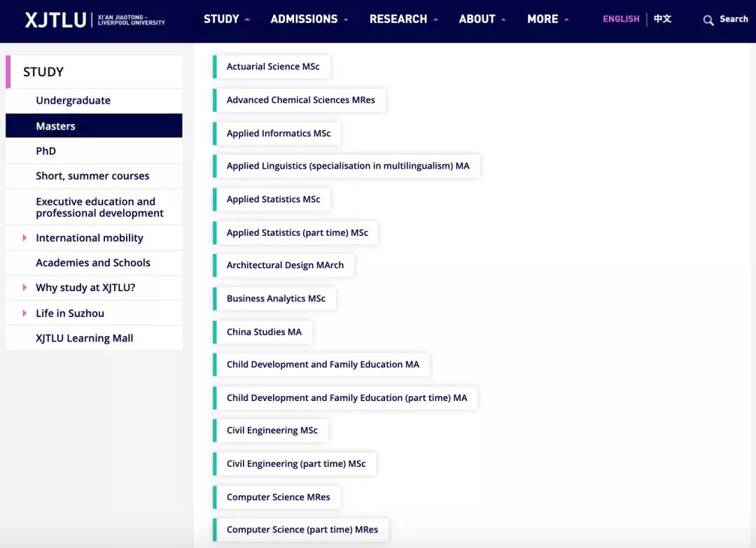Open Life in Suzhou sidebar item
The image size is (756, 548).
[94, 313]
